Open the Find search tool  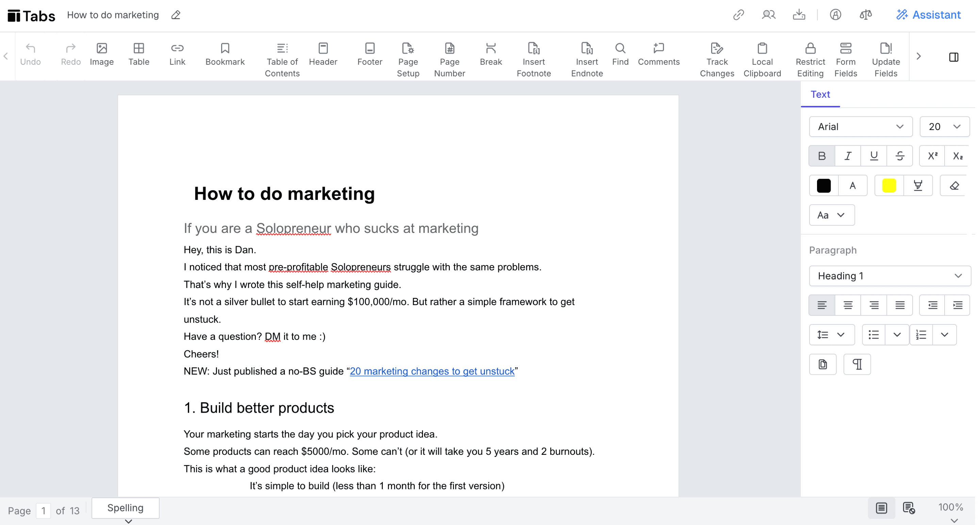620,54
